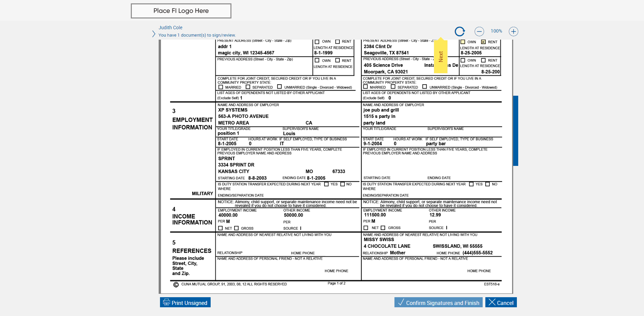Expand the Judith Cole signer panel chevron
The height and width of the screenshot is (316, 644).
154,34
